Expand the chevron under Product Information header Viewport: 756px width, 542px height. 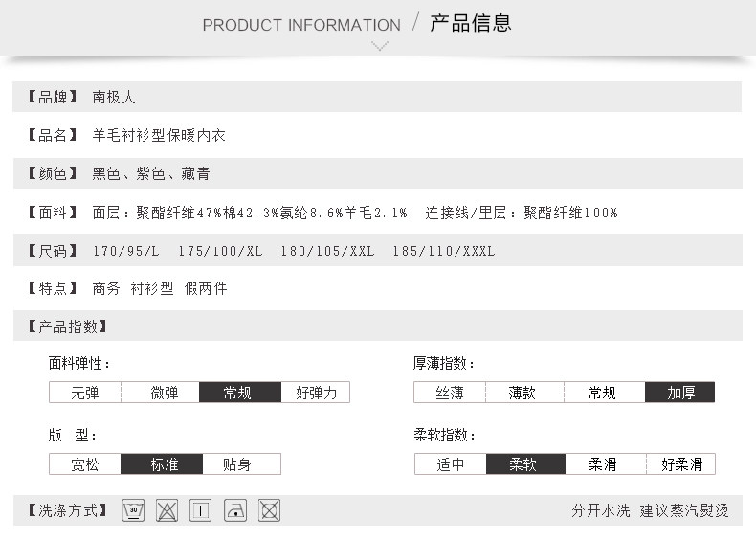pos(380,46)
